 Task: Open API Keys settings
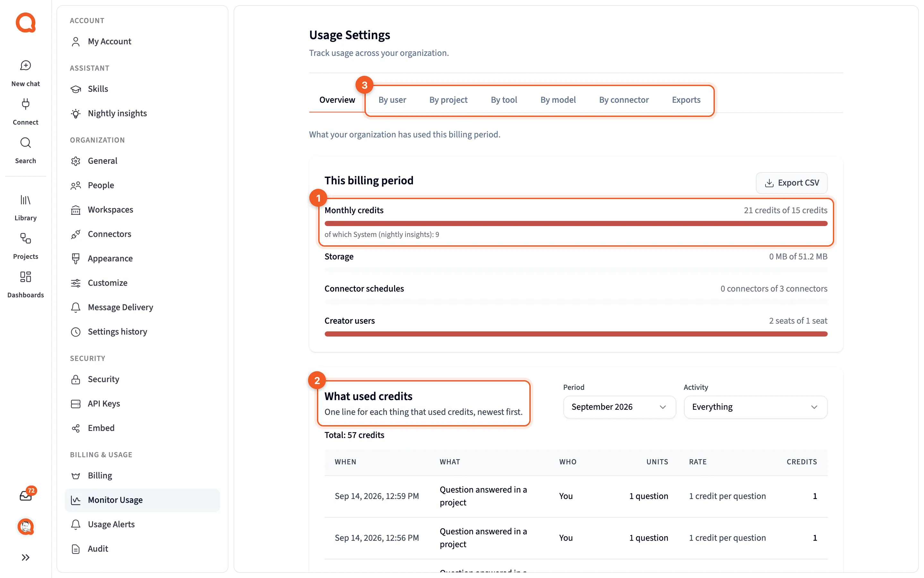(x=142, y=404)
